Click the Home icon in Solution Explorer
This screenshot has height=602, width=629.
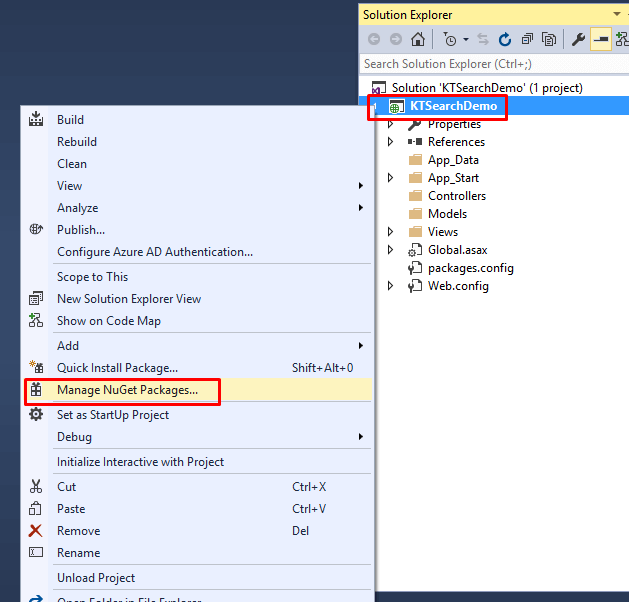tap(418, 39)
